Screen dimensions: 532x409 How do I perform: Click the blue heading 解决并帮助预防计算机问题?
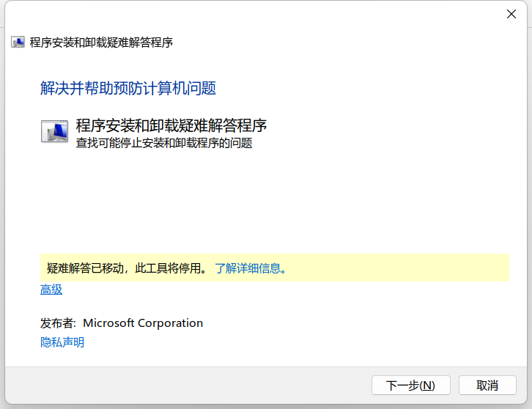(x=128, y=89)
